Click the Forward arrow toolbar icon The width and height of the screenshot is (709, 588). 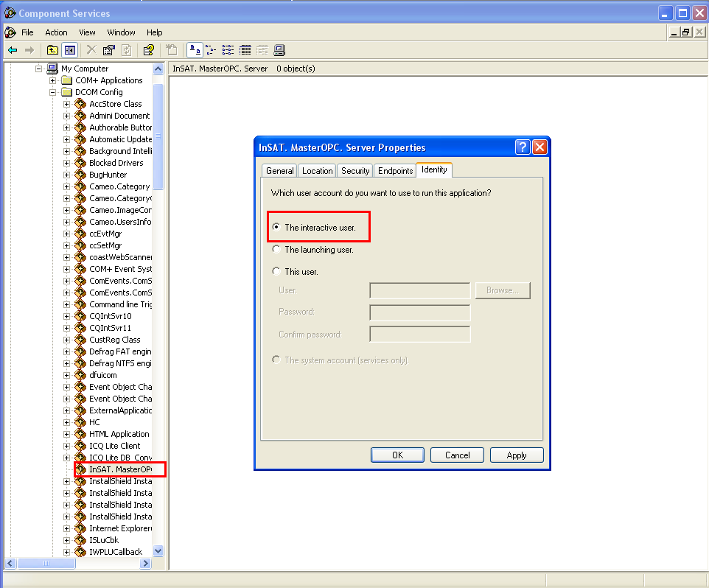pos(29,50)
